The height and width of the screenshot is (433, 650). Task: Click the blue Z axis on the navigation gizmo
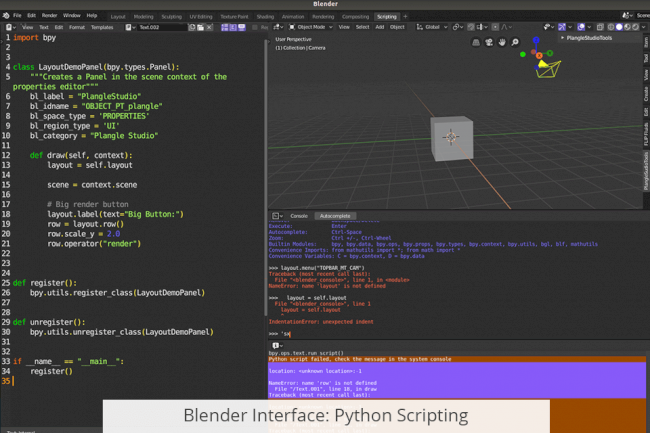pyautogui.click(x=536, y=40)
